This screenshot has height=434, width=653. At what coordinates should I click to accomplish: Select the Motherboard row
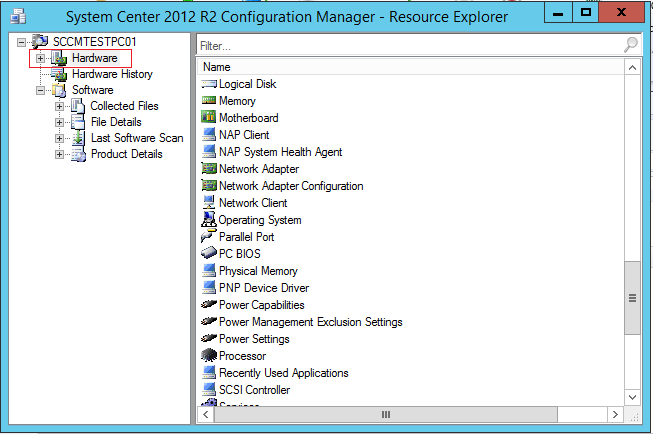pos(411,118)
